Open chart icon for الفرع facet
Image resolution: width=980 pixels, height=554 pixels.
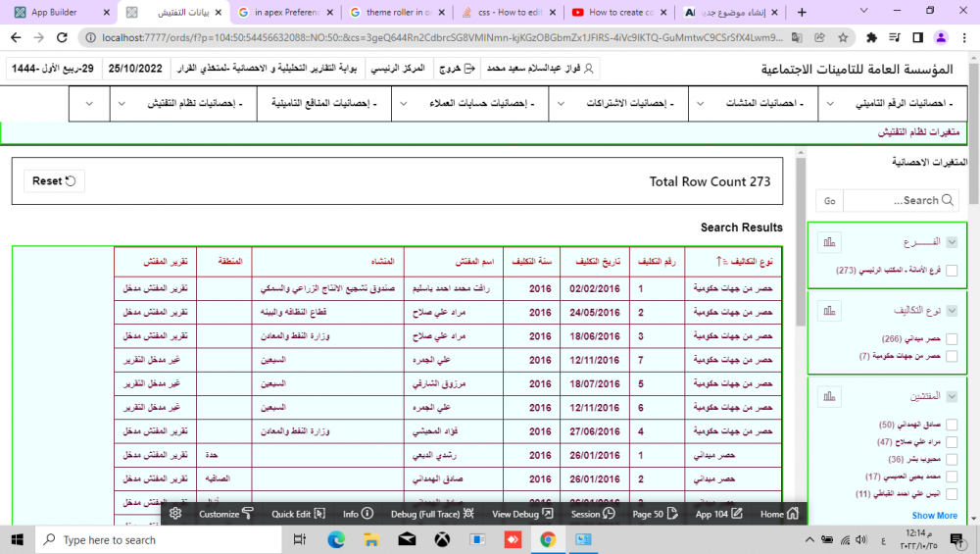[x=829, y=242]
